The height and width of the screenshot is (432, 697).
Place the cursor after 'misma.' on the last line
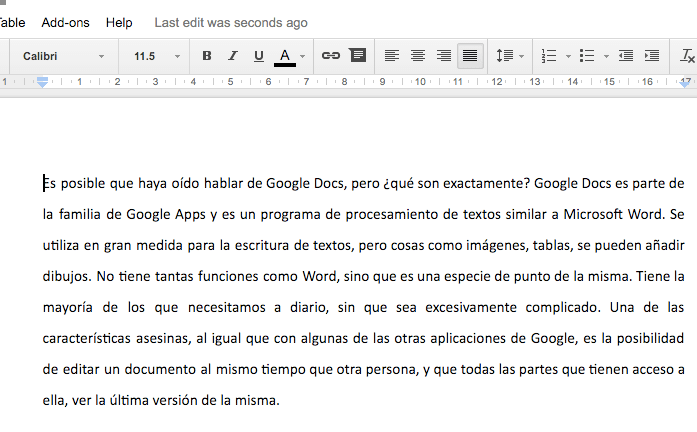click(x=280, y=400)
